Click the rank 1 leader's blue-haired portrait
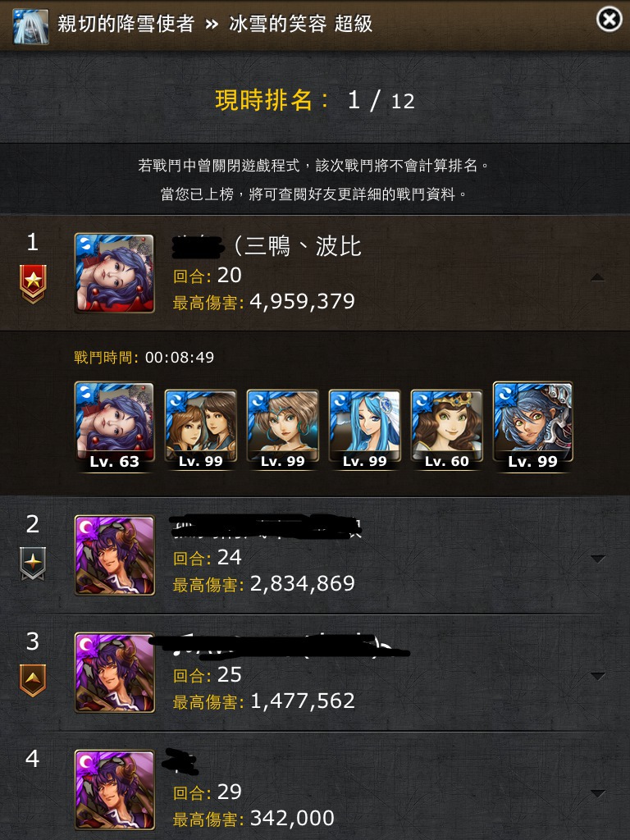The width and height of the screenshot is (630, 840). tap(114, 273)
